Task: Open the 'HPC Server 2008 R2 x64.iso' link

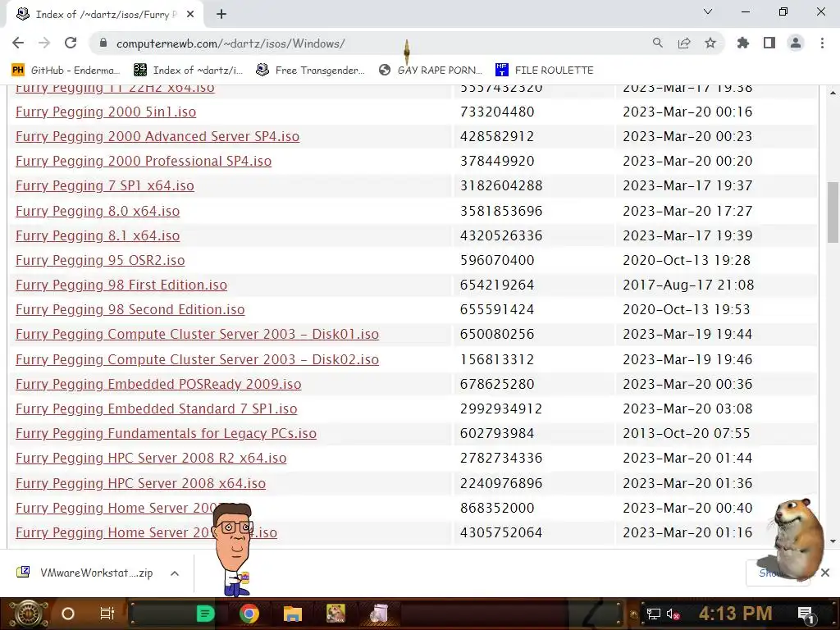Action: pyautogui.click(x=151, y=458)
